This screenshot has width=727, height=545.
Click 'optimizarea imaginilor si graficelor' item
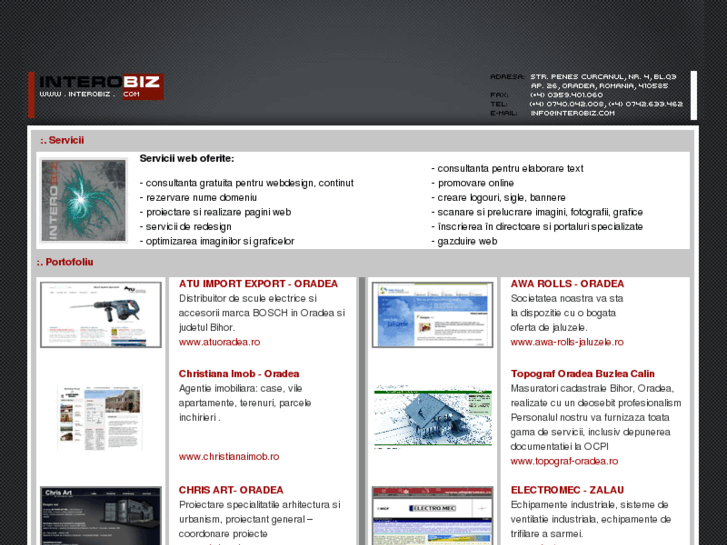217,241
